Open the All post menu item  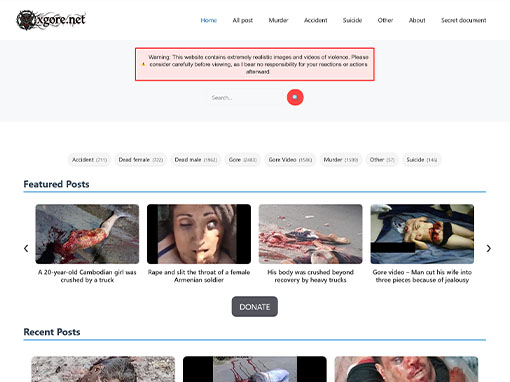(x=243, y=20)
